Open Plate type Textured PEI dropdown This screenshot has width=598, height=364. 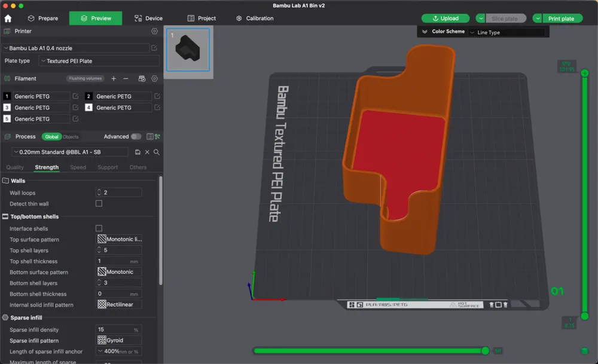(x=99, y=61)
